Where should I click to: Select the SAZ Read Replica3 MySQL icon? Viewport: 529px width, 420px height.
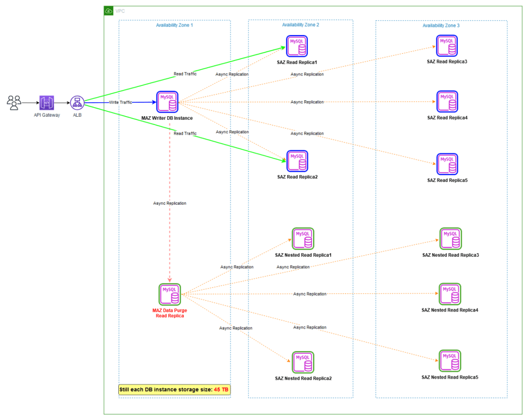click(447, 45)
